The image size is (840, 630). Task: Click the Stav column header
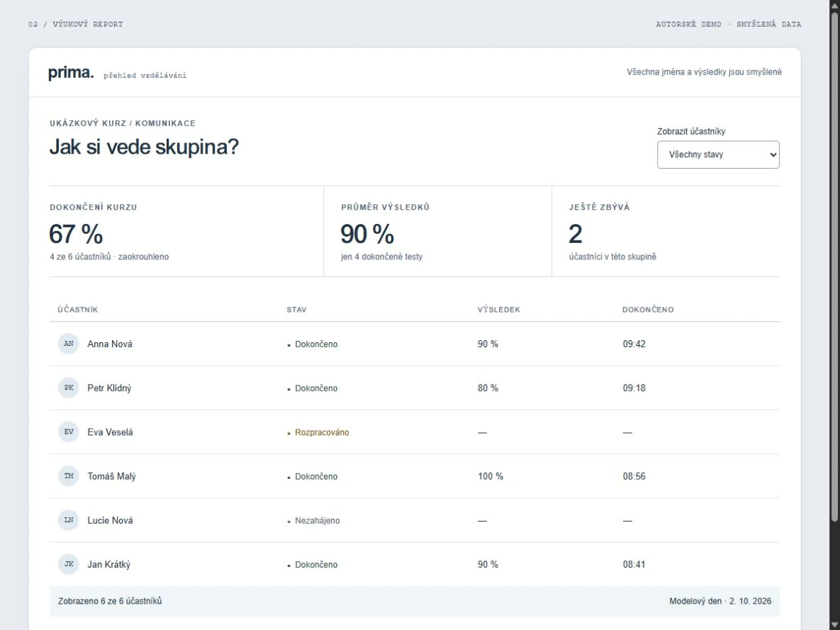click(x=296, y=310)
